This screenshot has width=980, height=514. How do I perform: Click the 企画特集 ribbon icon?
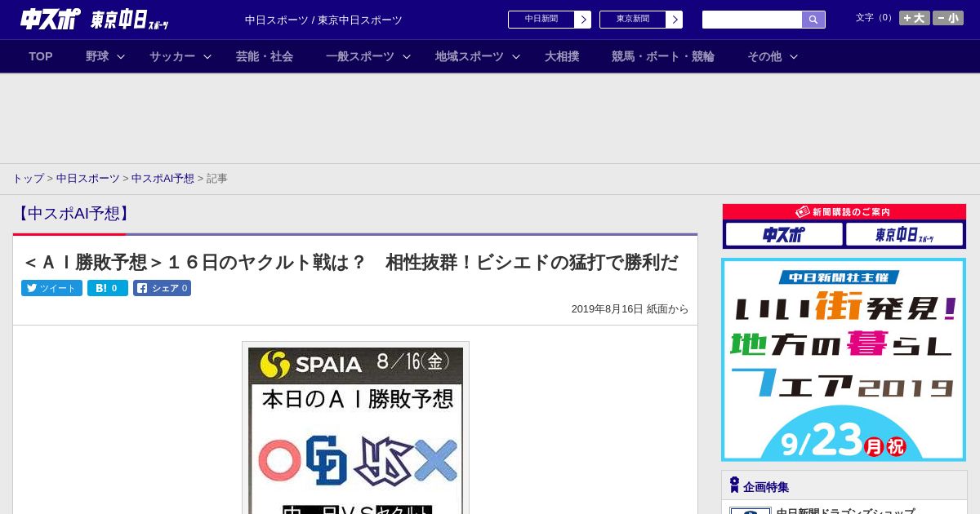pyautogui.click(x=734, y=485)
